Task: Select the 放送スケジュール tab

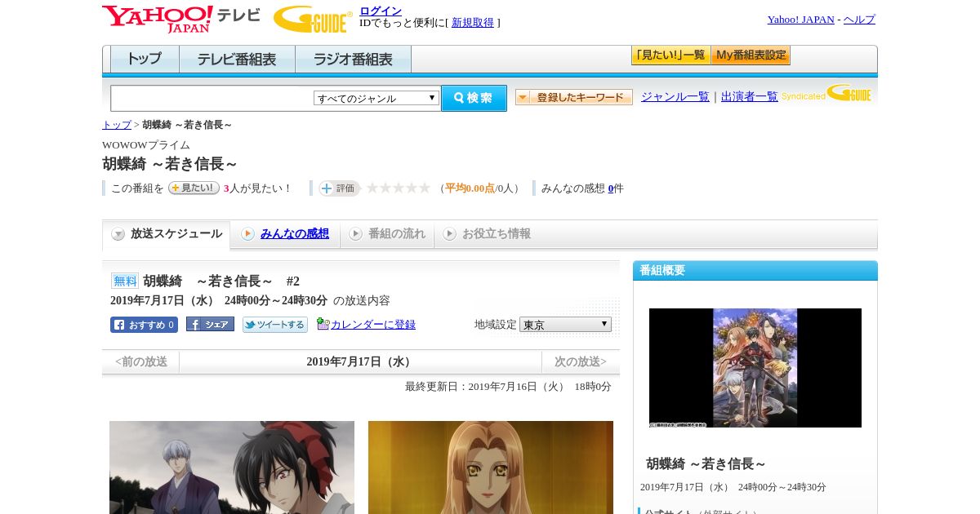Action: coord(166,234)
